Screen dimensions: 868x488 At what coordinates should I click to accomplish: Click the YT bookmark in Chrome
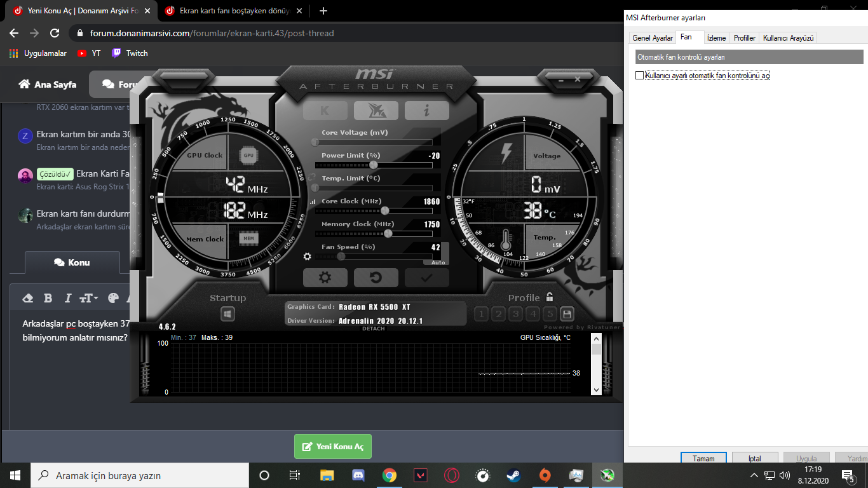click(x=90, y=53)
